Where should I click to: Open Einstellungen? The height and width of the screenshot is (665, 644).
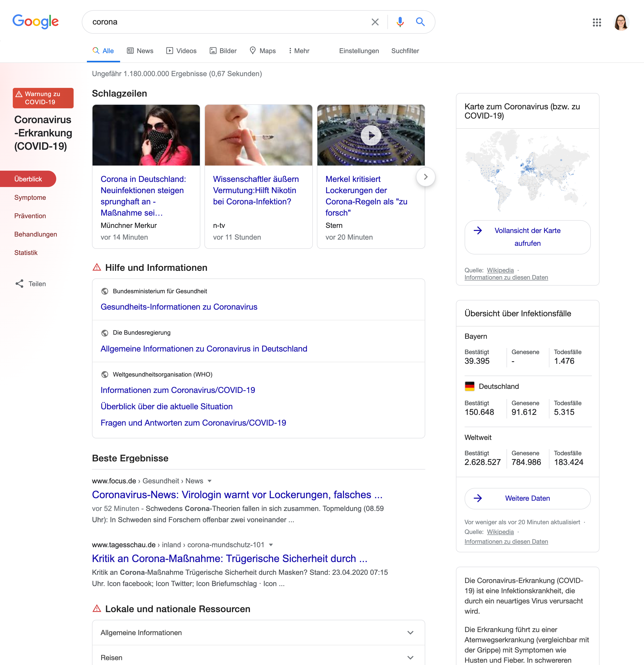click(359, 51)
